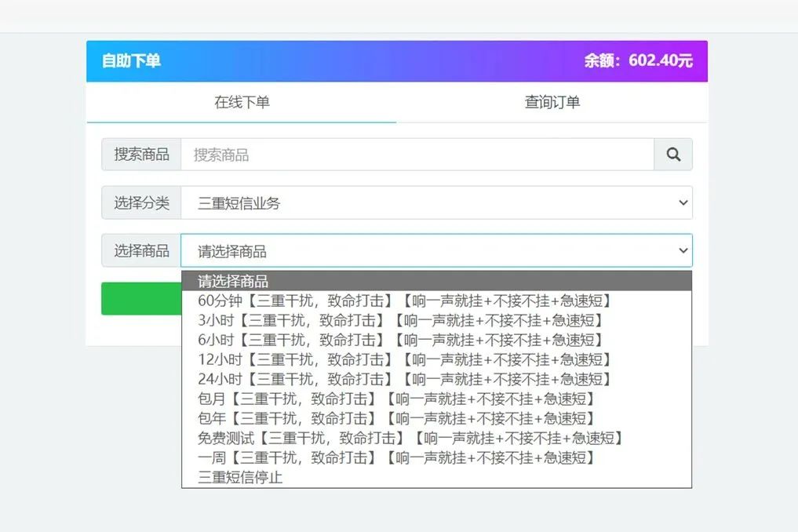Choose the 包月 三重干扰 option
Screen dimensions: 798x532
pos(436,399)
